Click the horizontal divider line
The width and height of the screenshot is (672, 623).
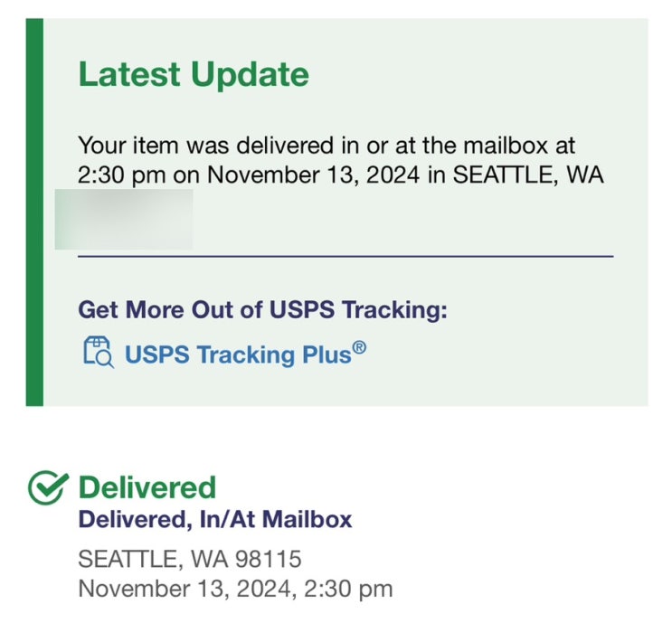(x=345, y=256)
